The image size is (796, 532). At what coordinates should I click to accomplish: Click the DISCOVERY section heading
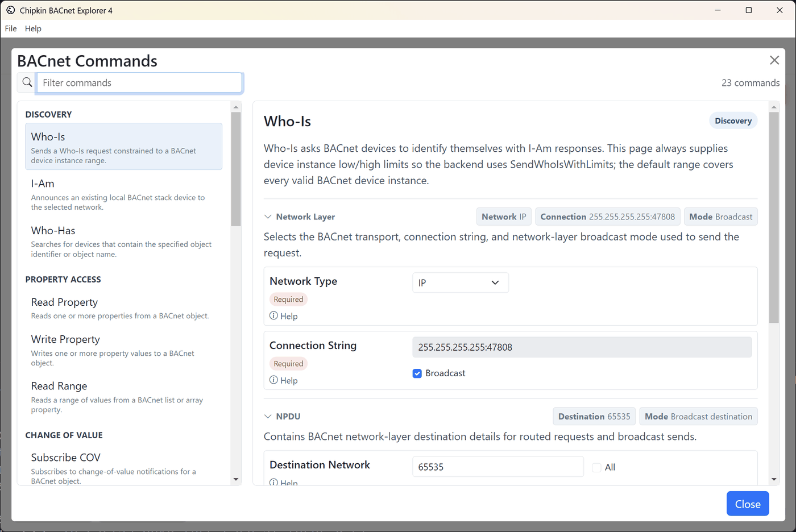(48, 114)
